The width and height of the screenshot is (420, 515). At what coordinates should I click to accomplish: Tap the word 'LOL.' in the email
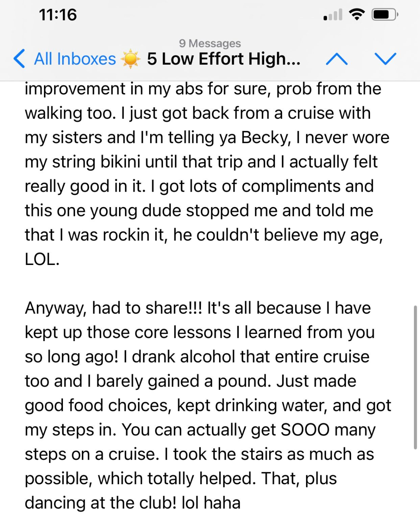[42, 259]
